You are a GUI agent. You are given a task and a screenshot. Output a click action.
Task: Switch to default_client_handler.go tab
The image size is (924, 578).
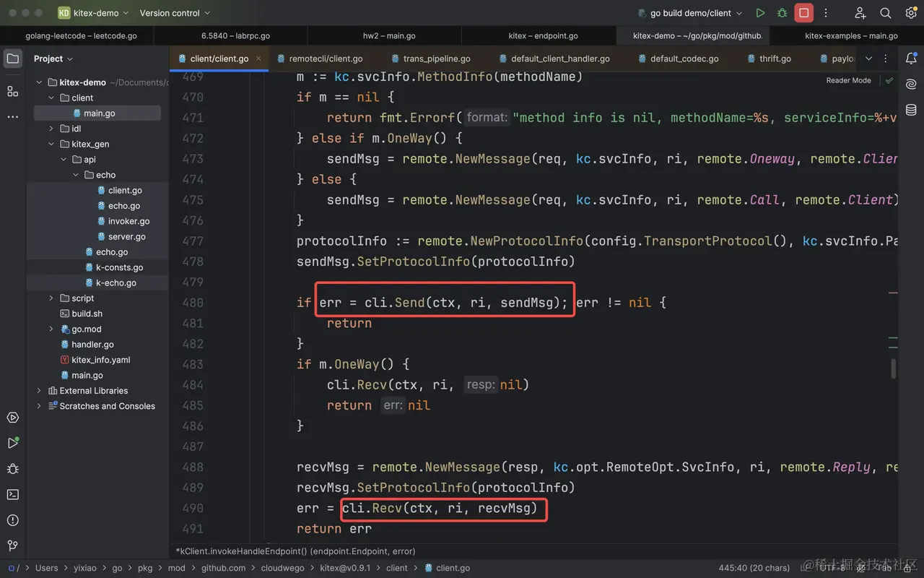[554, 59]
